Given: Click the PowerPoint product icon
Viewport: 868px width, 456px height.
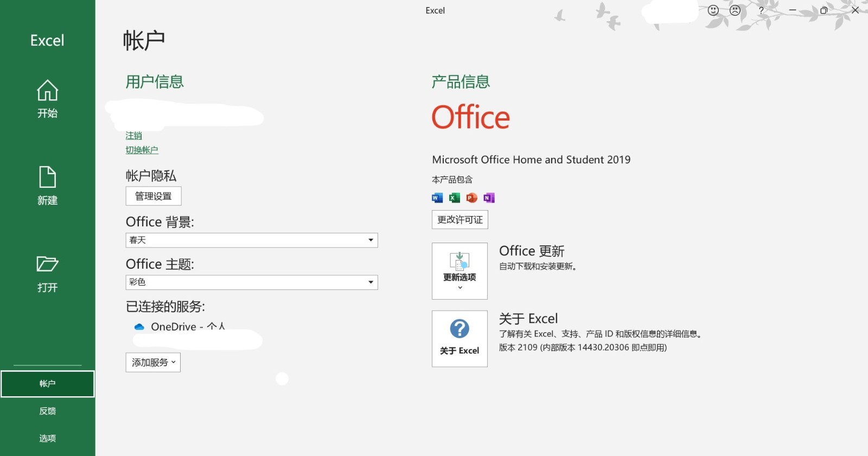Looking at the screenshot, I should click(x=472, y=198).
